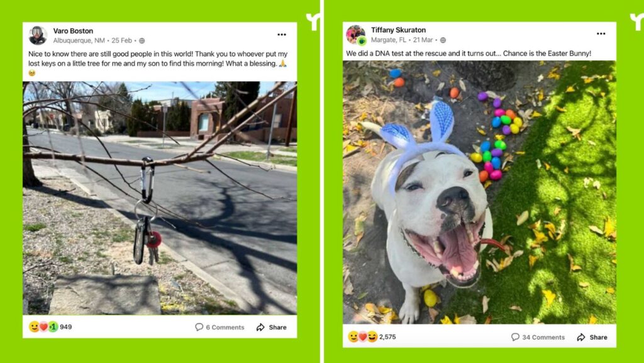Viewport: 644px width, 363px height.
Task: Click Varo Boston's profile avatar
Action: pyautogui.click(x=38, y=35)
